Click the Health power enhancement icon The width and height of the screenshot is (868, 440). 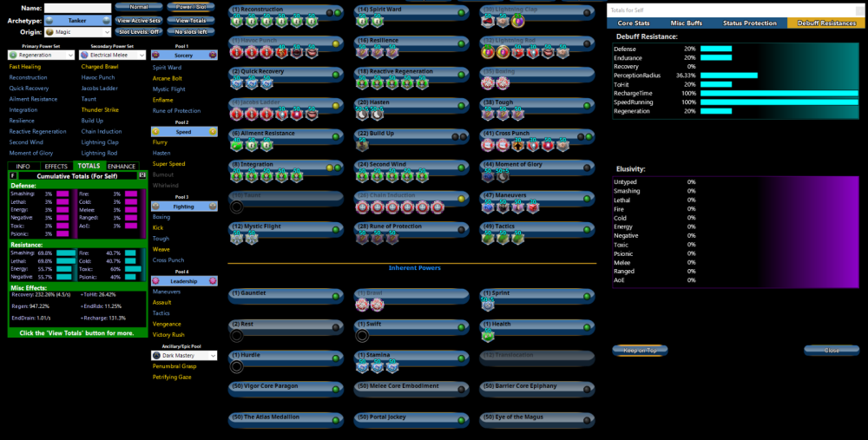pyautogui.click(x=489, y=335)
